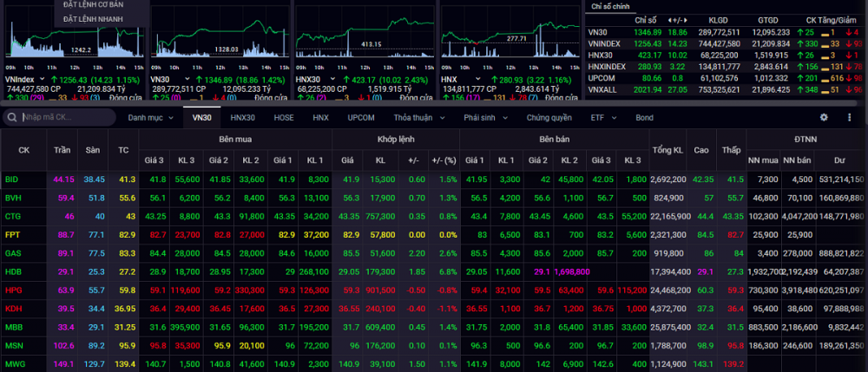
Task: Switch to the UPCOM tab
Action: click(x=361, y=117)
